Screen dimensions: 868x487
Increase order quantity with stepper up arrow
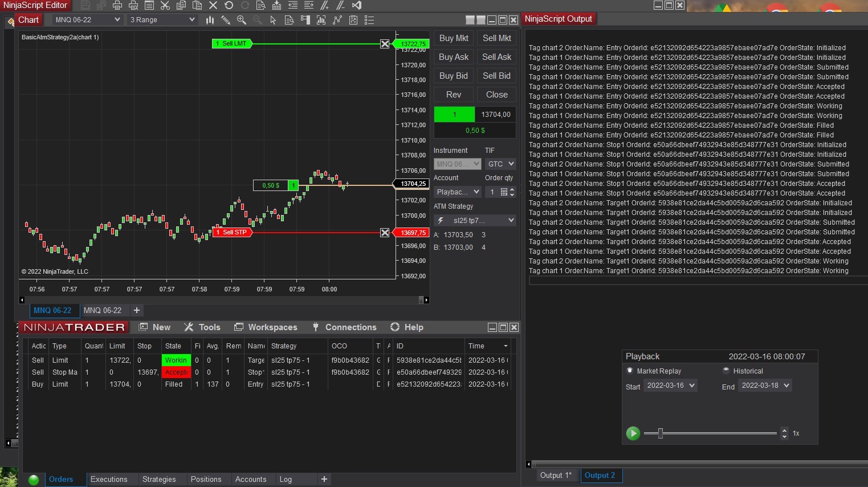[512, 189]
